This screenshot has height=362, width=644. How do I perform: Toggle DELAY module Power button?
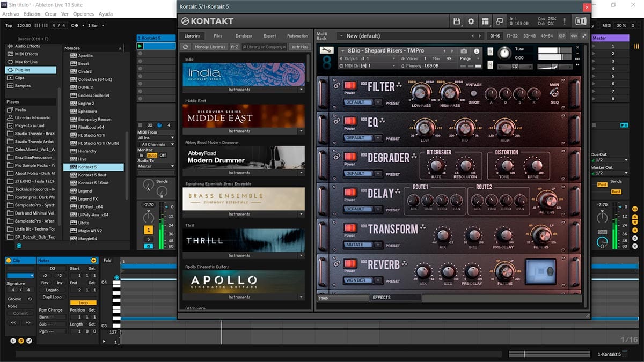(x=350, y=192)
